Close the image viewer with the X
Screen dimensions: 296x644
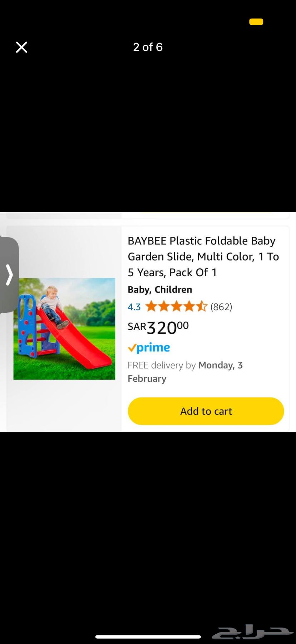point(21,47)
